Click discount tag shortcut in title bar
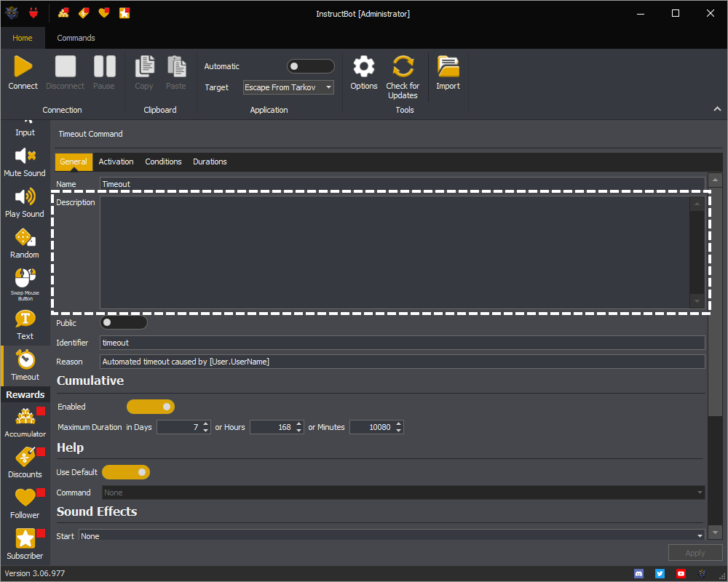728x582 pixels. 84,13
